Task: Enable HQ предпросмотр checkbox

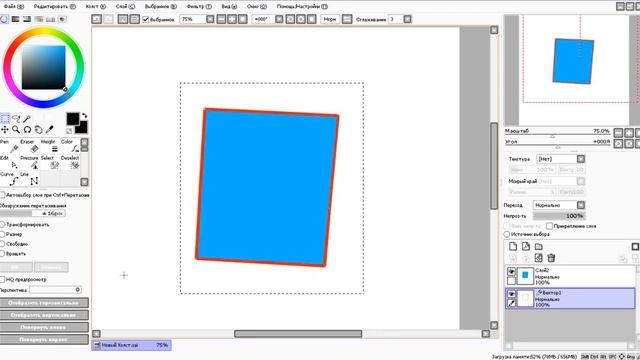Action: tap(2, 280)
